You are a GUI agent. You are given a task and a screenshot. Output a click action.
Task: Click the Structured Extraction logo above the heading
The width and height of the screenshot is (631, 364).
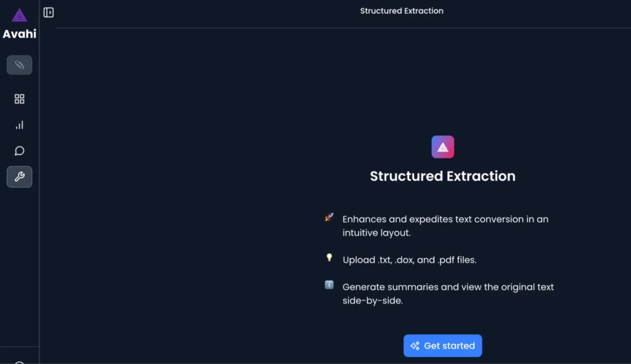[x=442, y=147]
